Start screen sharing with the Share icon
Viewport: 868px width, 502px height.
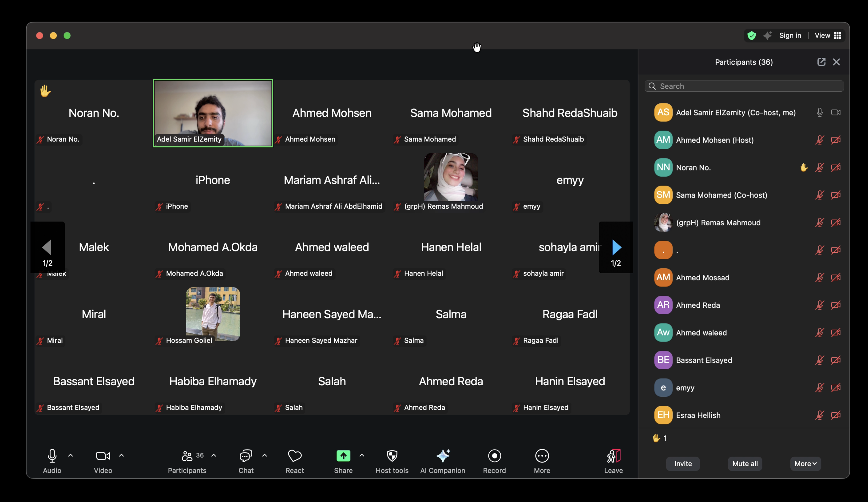pyautogui.click(x=343, y=456)
